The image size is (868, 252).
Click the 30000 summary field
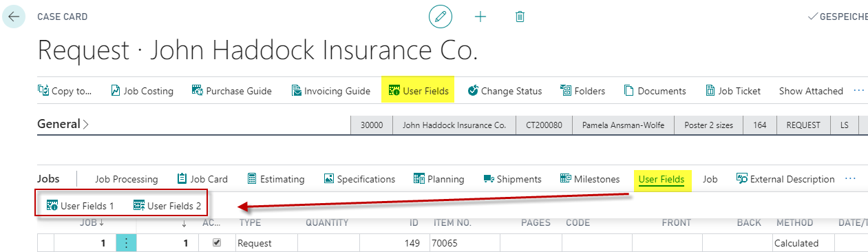pyautogui.click(x=372, y=125)
